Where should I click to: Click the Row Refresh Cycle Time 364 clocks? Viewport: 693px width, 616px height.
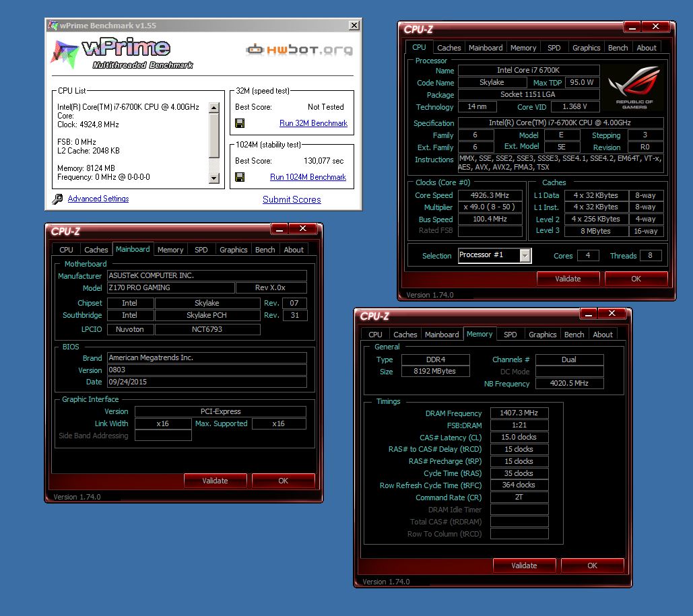tap(519, 485)
